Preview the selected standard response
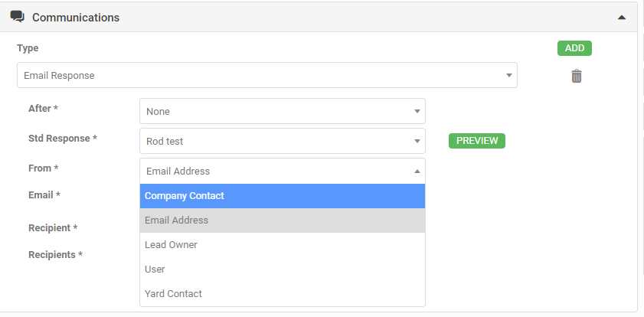Screen dimensions: 644x317 476,141
